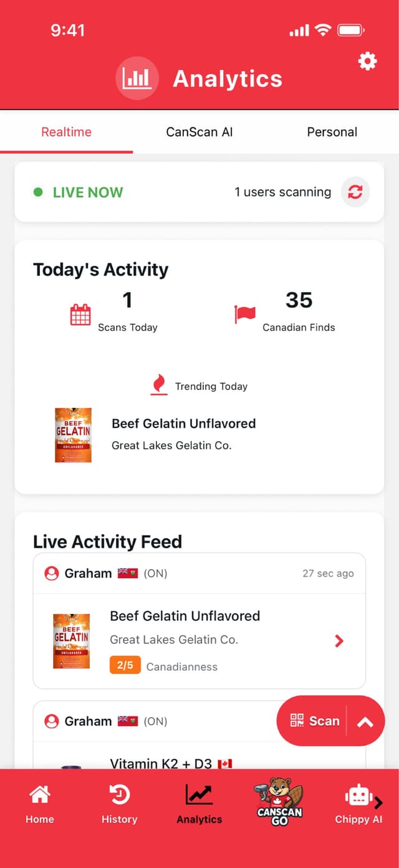Open the CanScan Go beaver mascot icon
The height and width of the screenshot is (868, 399).
tap(279, 799)
